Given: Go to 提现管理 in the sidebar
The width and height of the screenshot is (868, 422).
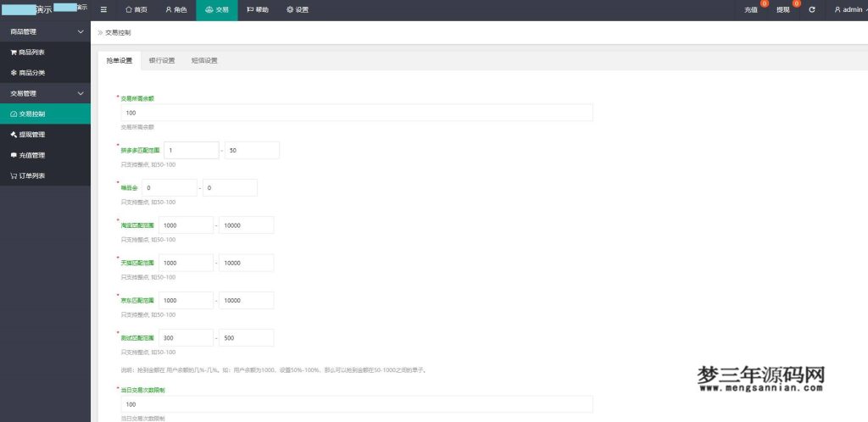Looking at the screenshot, I should 31,135.
